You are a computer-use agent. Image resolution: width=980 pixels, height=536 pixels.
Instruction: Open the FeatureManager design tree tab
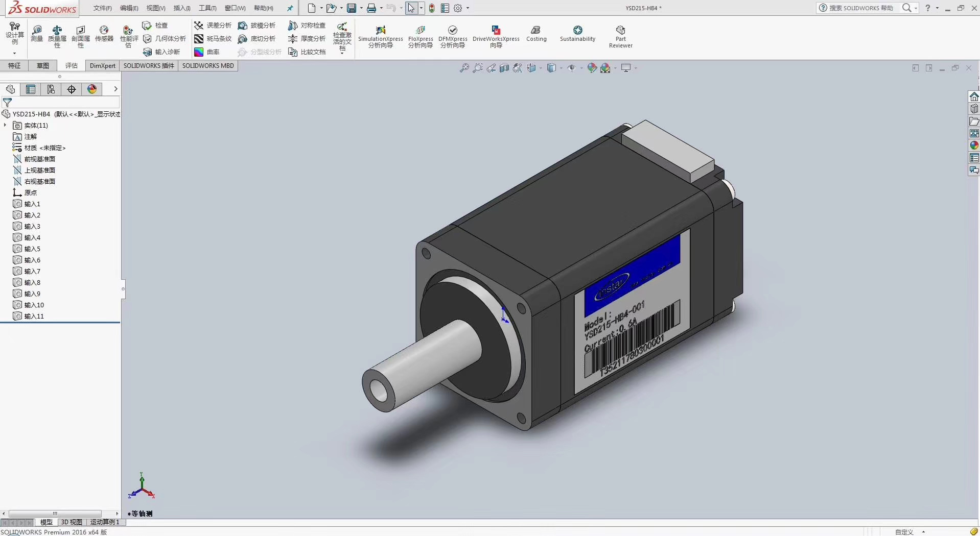(10, 89)
